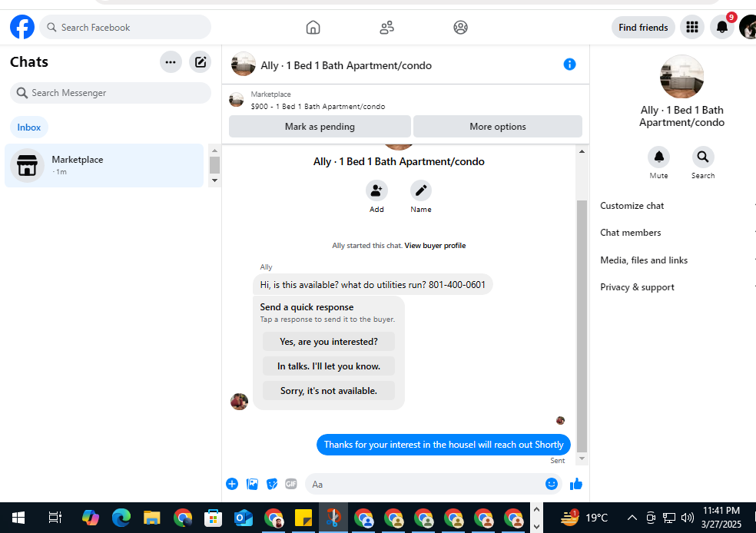This screenshot has width=756, height=533.
Task: Click the Search Messenger field
Action: pos(111,93)
